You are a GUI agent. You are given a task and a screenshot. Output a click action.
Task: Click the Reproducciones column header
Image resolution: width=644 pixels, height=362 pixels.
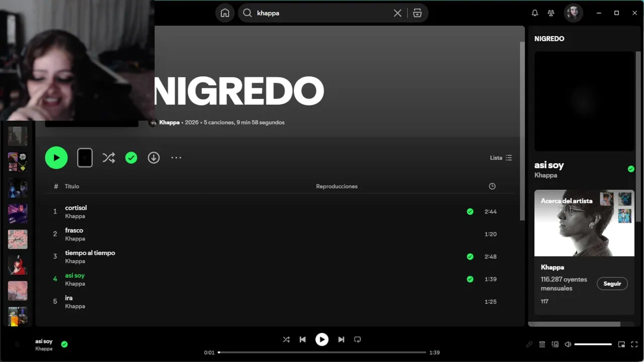tap(337, 186)
